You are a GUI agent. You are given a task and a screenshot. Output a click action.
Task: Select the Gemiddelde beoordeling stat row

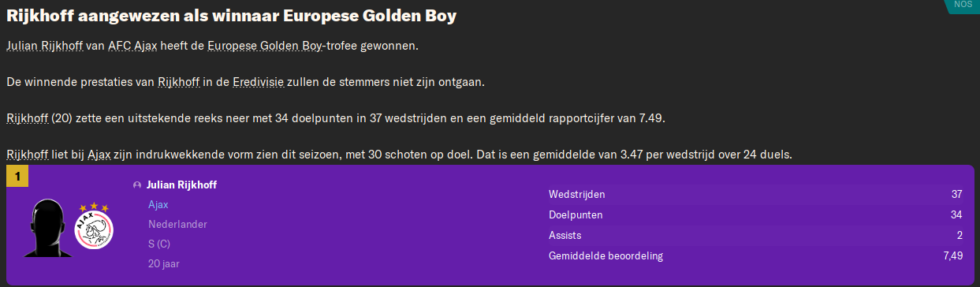pyautogui.click(x=755, y=255)
